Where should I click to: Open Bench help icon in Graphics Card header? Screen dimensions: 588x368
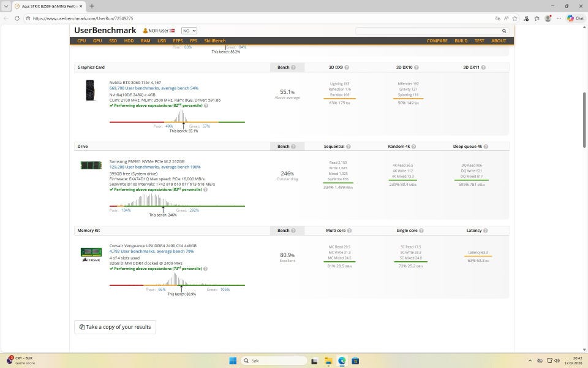pyautogui.click(x=293, y=67)
